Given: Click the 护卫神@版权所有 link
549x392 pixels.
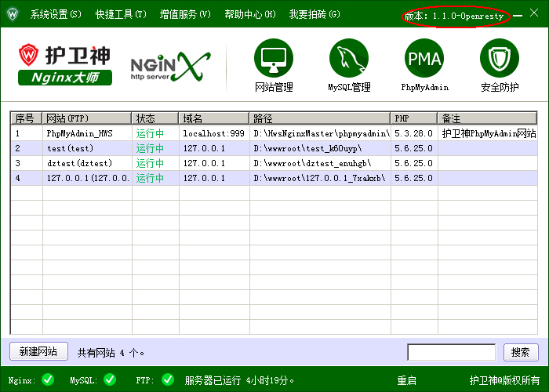Looking at the screenshot, I should [x=504, y=380].
